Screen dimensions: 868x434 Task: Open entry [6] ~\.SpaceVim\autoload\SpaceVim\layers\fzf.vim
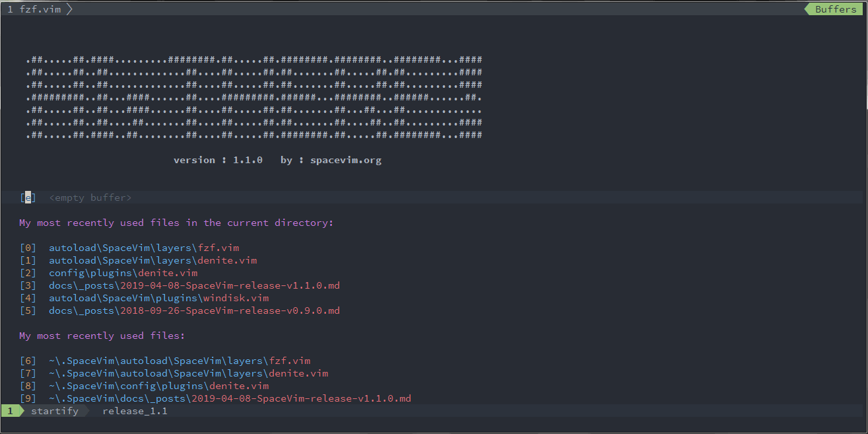click(165, 361)
